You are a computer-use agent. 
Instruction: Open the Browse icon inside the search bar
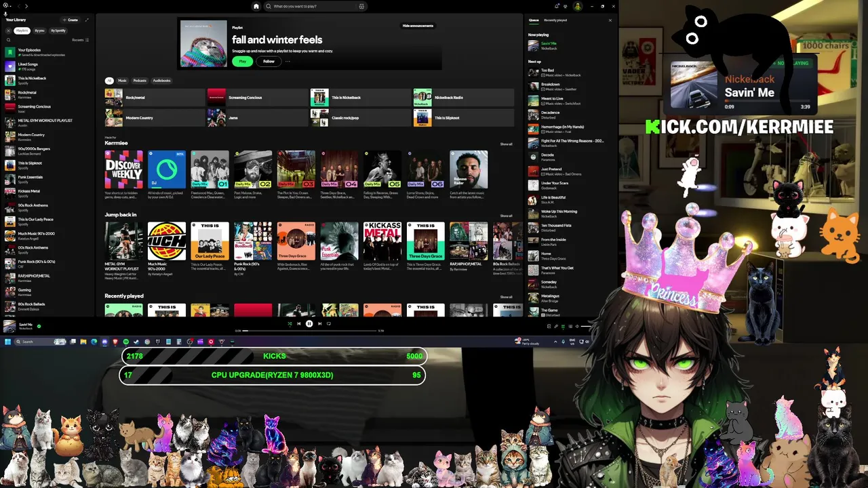tap(361, 6)
